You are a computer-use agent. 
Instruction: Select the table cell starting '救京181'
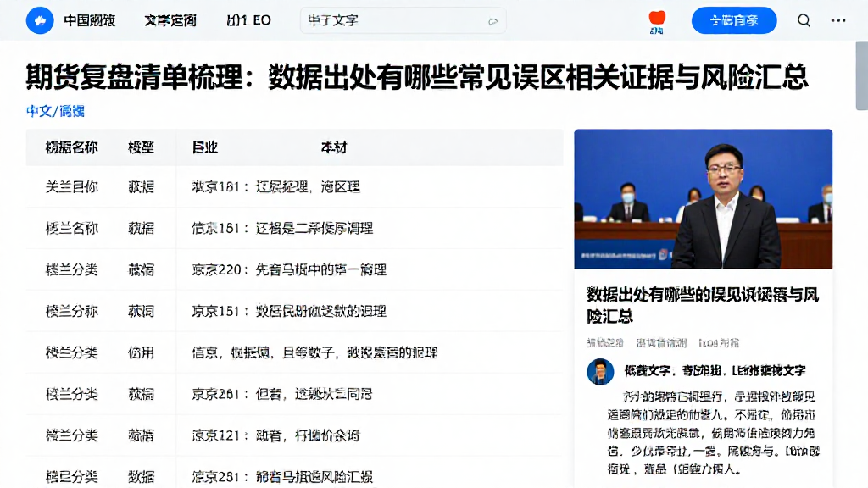click(275, 187)
